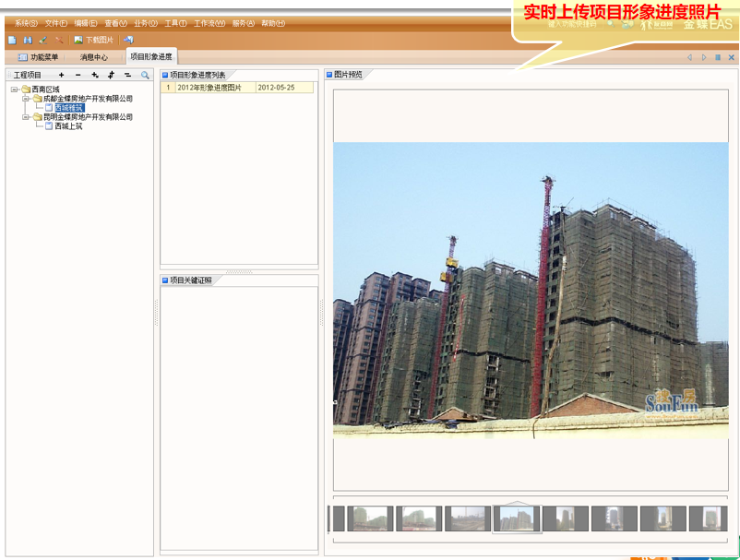740x560 pixels.
Task: Click the 西城上筑 project node icon
Action: pyautogui.click(x=49, y=126)
